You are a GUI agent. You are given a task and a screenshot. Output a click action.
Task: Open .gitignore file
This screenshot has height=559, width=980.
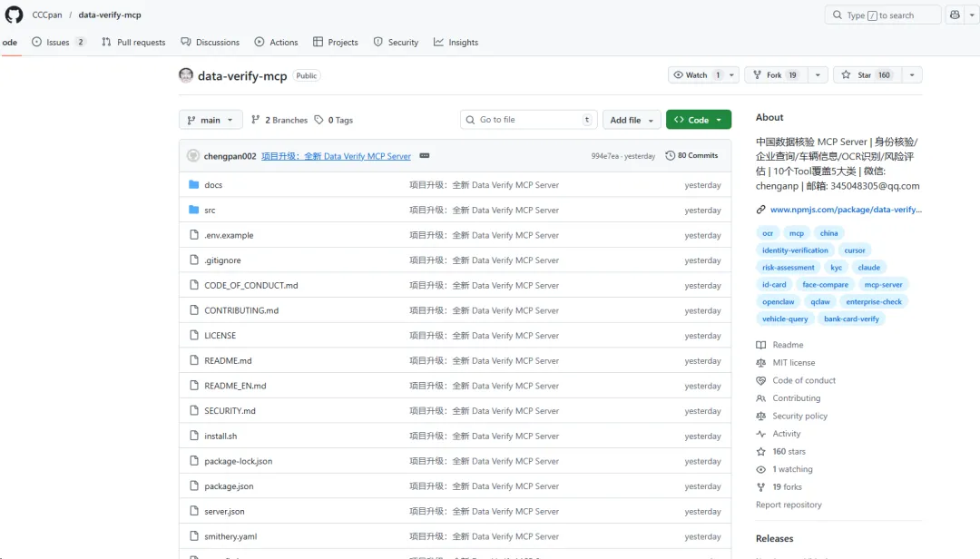coord(222,260)
